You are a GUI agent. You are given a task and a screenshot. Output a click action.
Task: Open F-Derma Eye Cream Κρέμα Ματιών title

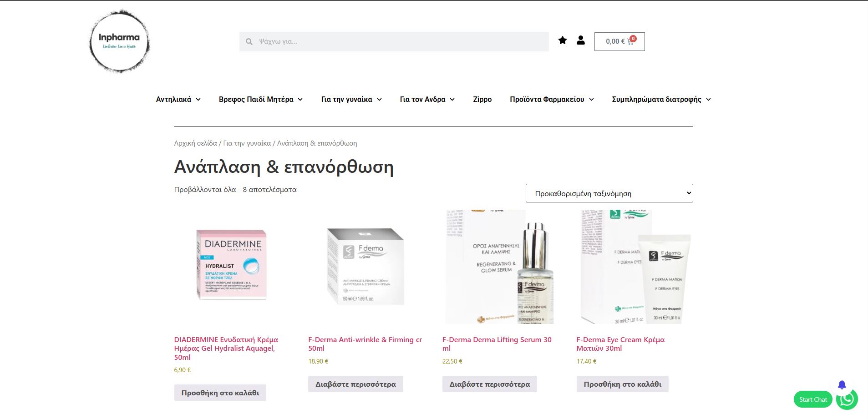pos(620,344)
